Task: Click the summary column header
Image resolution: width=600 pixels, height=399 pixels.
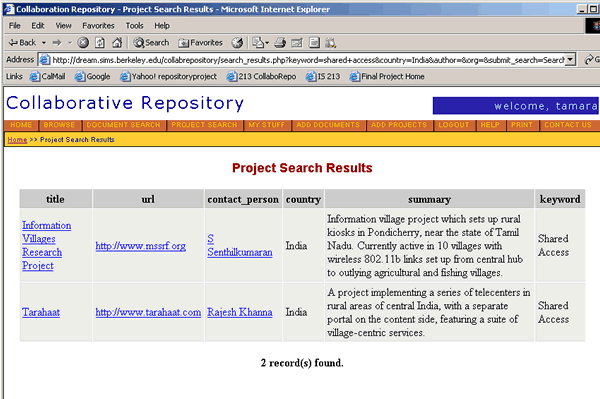Action: [x=429, y=199]
